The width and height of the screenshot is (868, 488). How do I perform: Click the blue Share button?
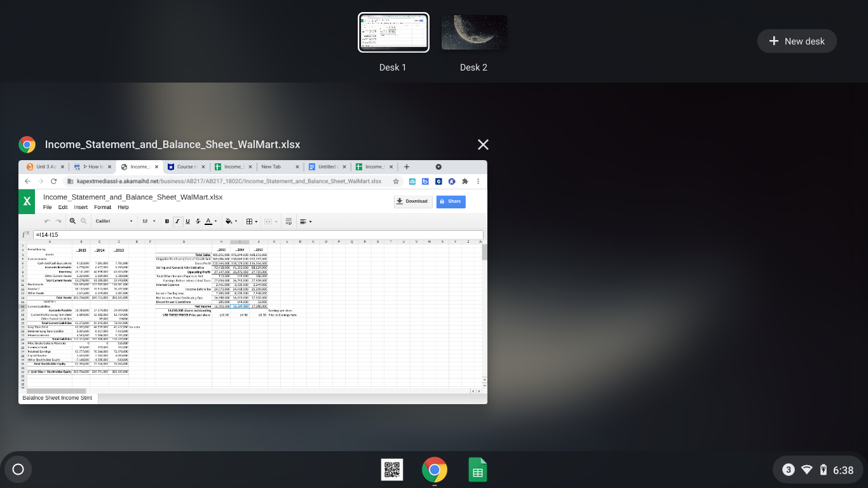451,201
